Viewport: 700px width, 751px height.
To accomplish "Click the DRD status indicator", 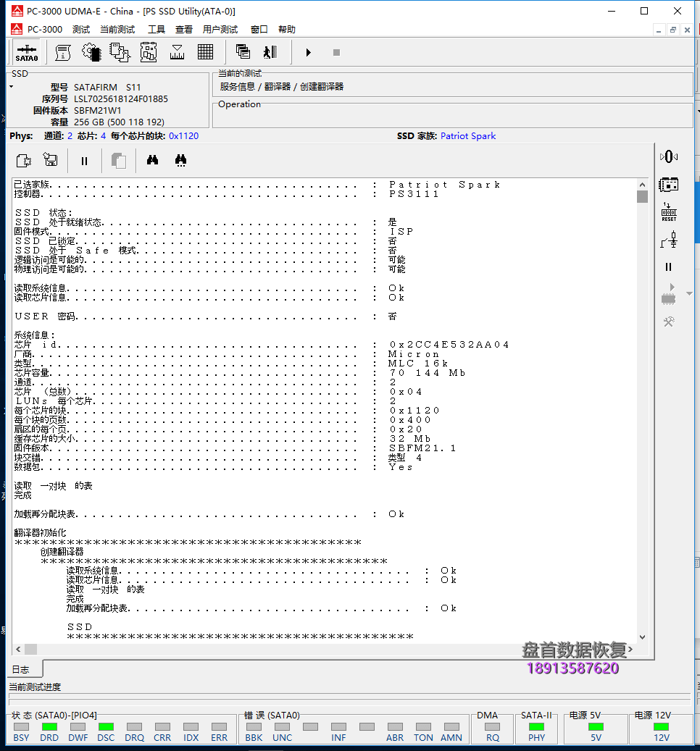I will (49, 726).
